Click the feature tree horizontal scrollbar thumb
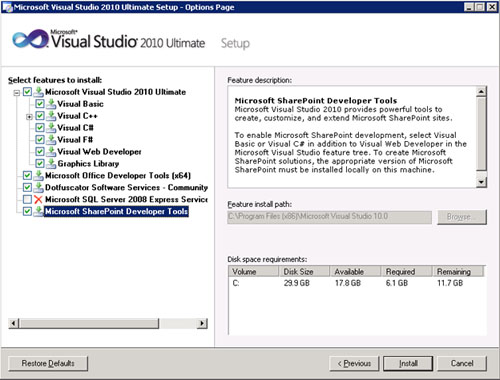Screen dimensions: 500x380 click(x=89, y=323)
